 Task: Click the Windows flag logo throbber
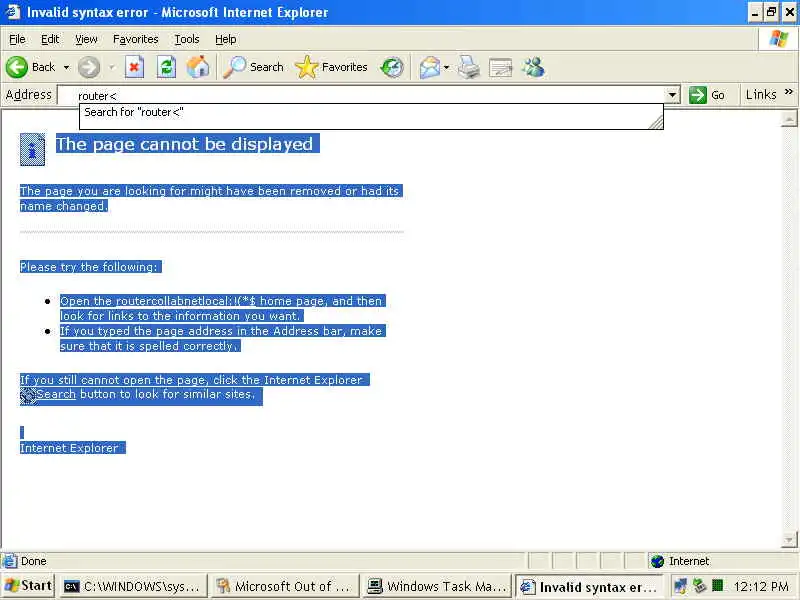tap(779, 39)
